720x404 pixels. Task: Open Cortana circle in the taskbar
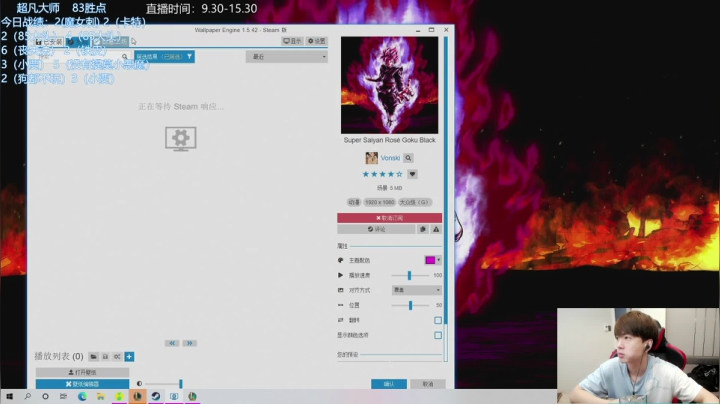(x=45, y=396)
